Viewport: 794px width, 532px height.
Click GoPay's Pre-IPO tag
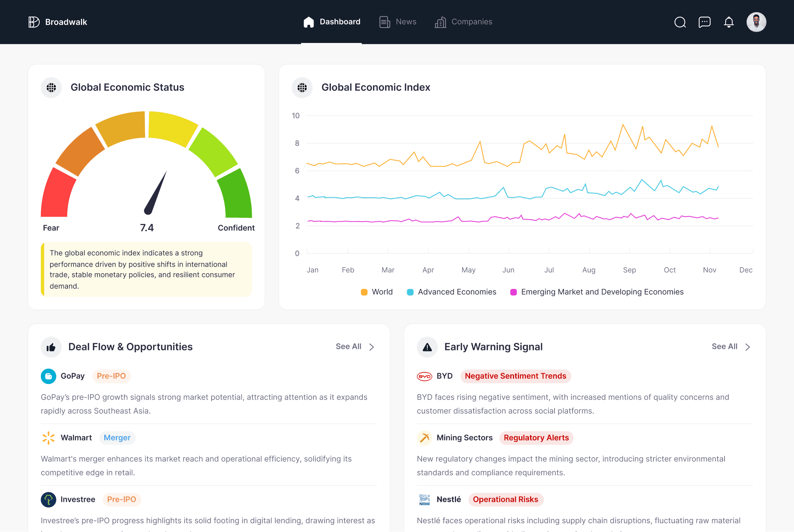coord(111,376)
